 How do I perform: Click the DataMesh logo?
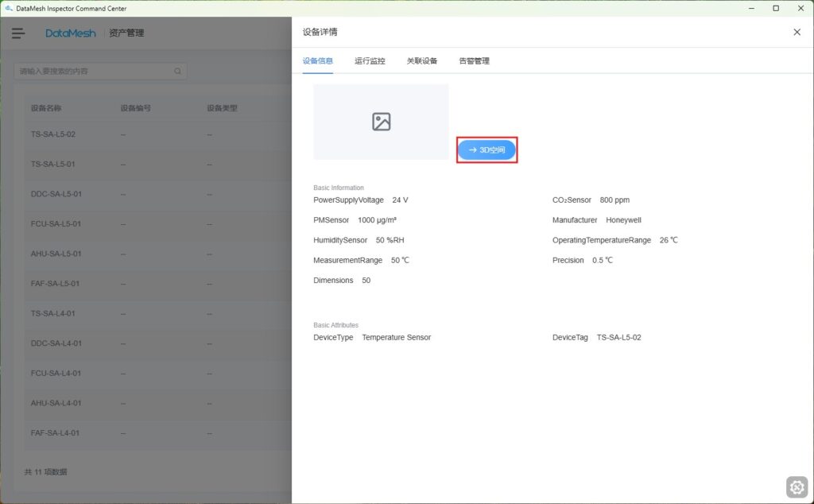pos(70,33)
